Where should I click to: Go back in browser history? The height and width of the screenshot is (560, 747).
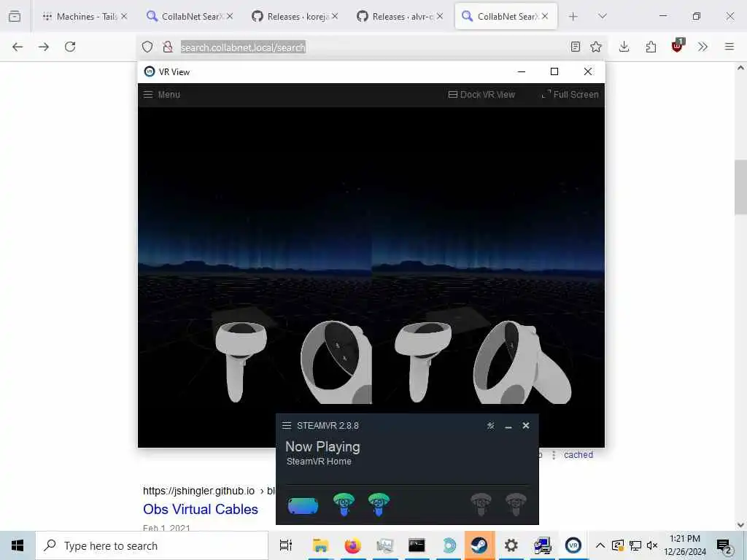(18, 47)
